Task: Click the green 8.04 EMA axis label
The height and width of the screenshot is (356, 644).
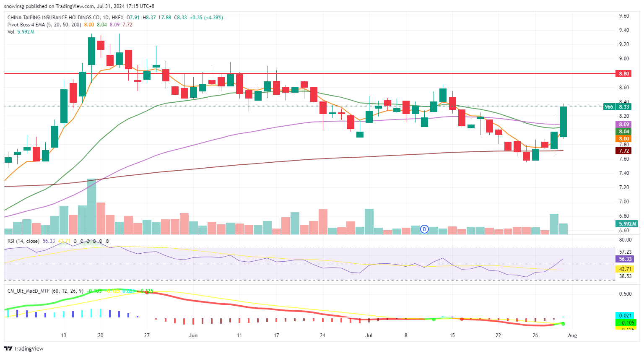Action: coord(624,132)
